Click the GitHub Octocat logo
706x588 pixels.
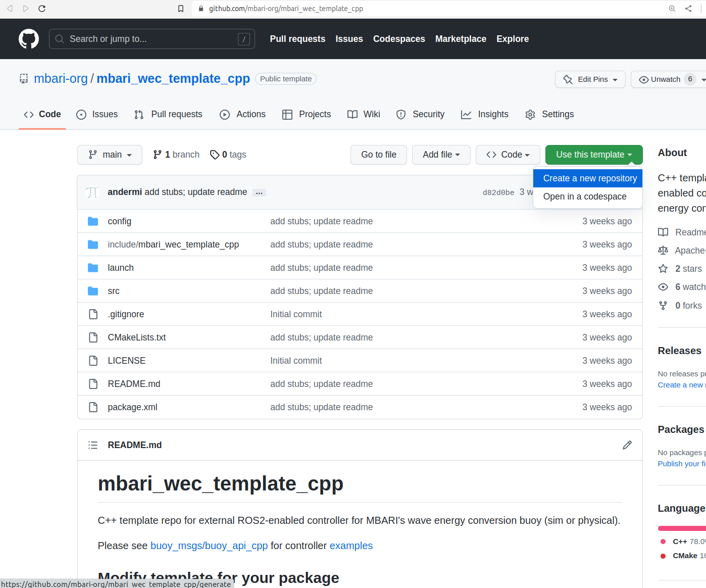tap(29, 39)
